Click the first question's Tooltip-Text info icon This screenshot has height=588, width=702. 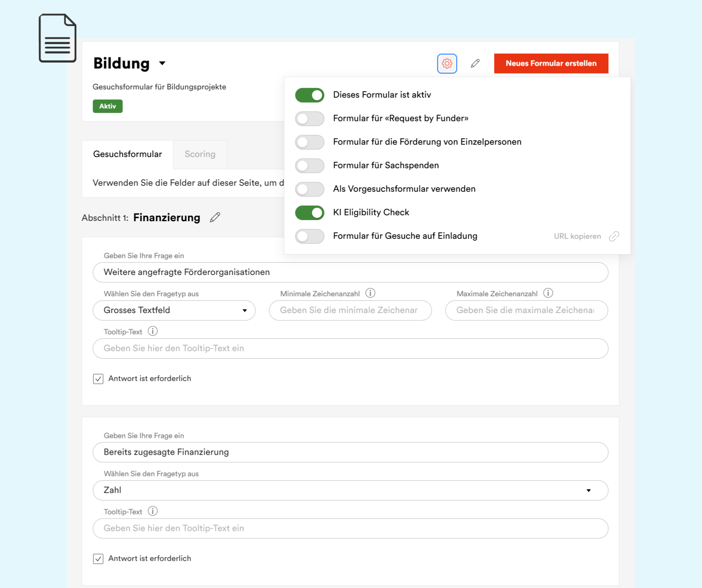click(x=153, y=331)
